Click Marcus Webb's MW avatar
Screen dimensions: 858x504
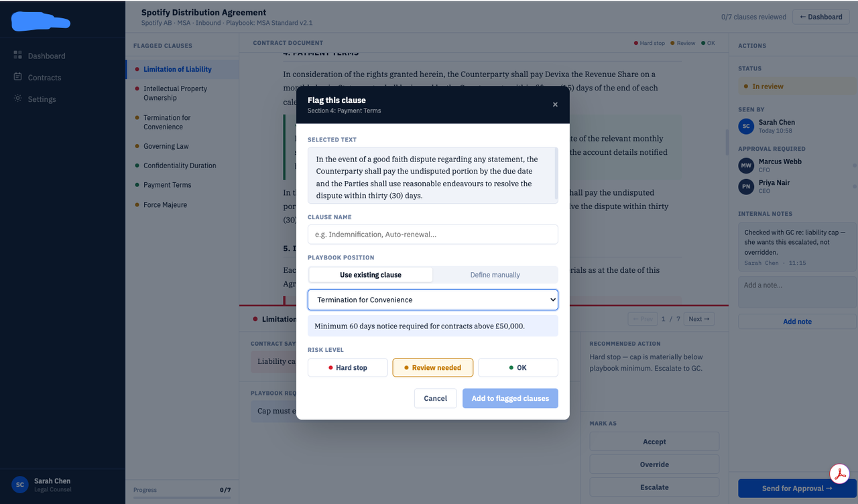(x=746, y=166)
